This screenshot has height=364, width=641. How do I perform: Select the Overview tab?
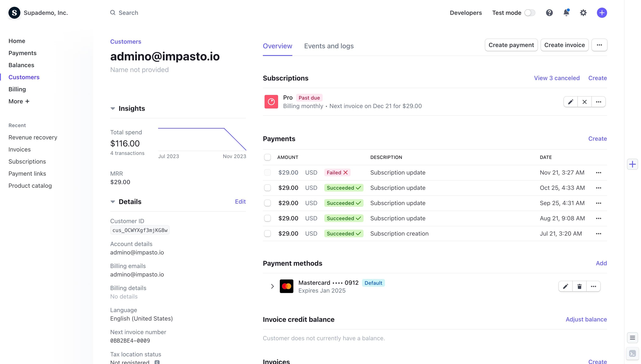click(x=277, y=46)
